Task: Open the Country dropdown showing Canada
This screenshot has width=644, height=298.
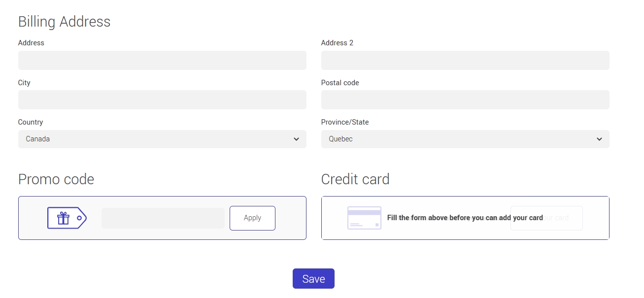Action: pos(162,139)
